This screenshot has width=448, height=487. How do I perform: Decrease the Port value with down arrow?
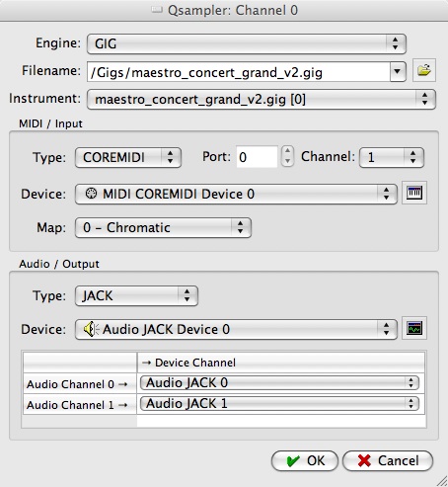(x=287, y=161)
